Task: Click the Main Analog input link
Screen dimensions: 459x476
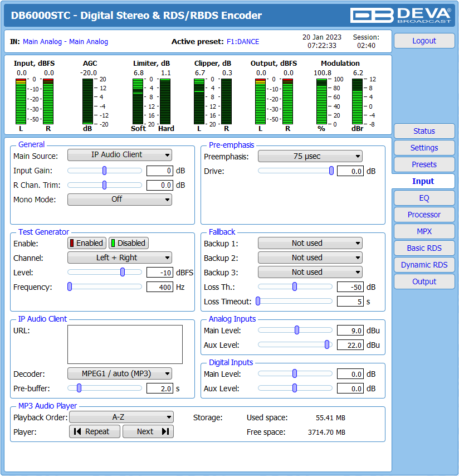Action: (66, 42)
